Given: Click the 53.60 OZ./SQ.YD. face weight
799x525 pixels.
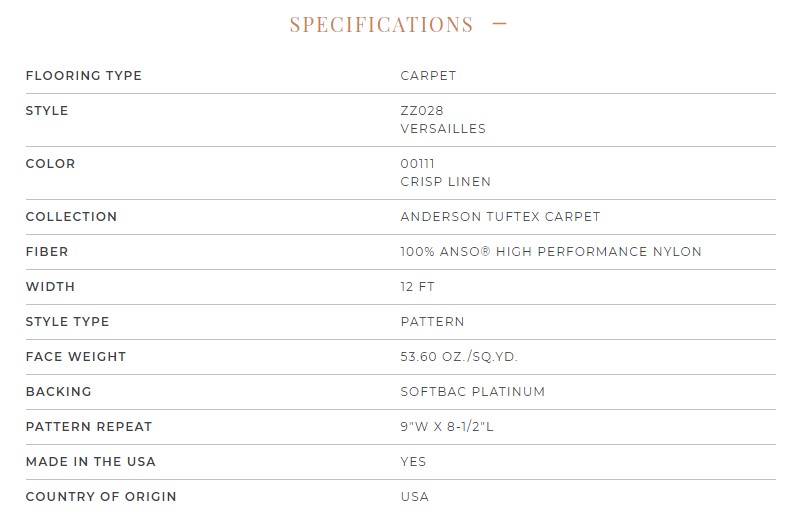Looking at the screenshot, I should (x=459, y=357).
